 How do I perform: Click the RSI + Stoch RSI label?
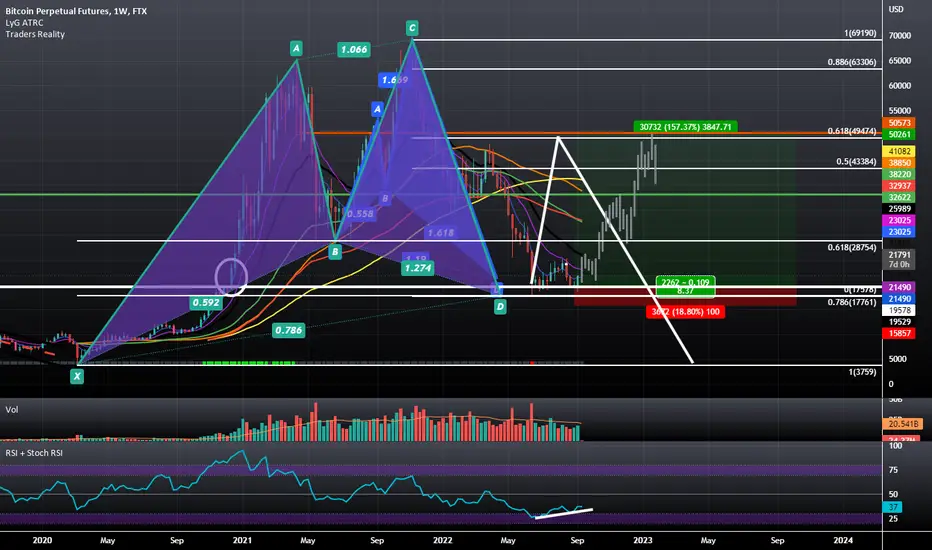34,453
